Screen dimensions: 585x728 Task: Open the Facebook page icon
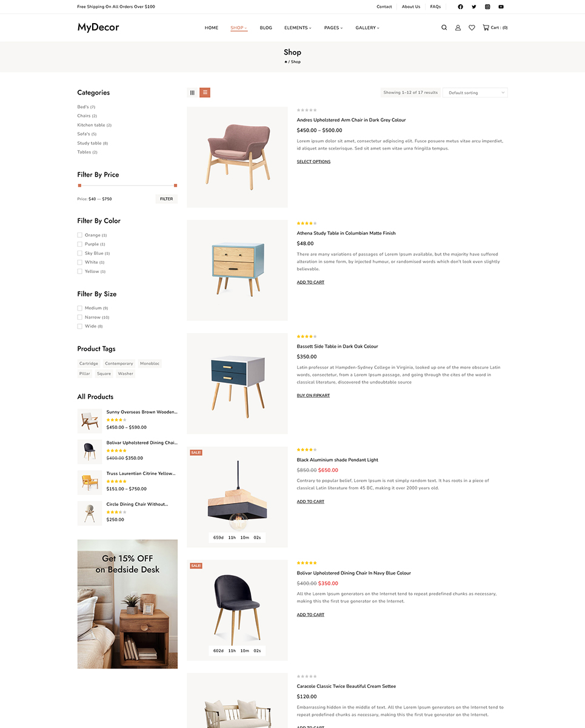click(x=460, y=7)
